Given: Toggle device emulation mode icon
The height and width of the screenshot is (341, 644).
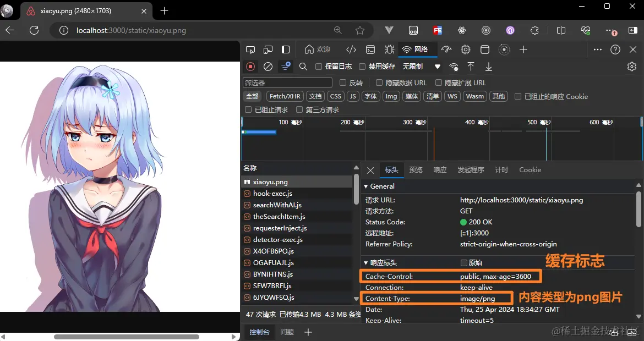Looking at the screenshot, I should coord(268,50).
